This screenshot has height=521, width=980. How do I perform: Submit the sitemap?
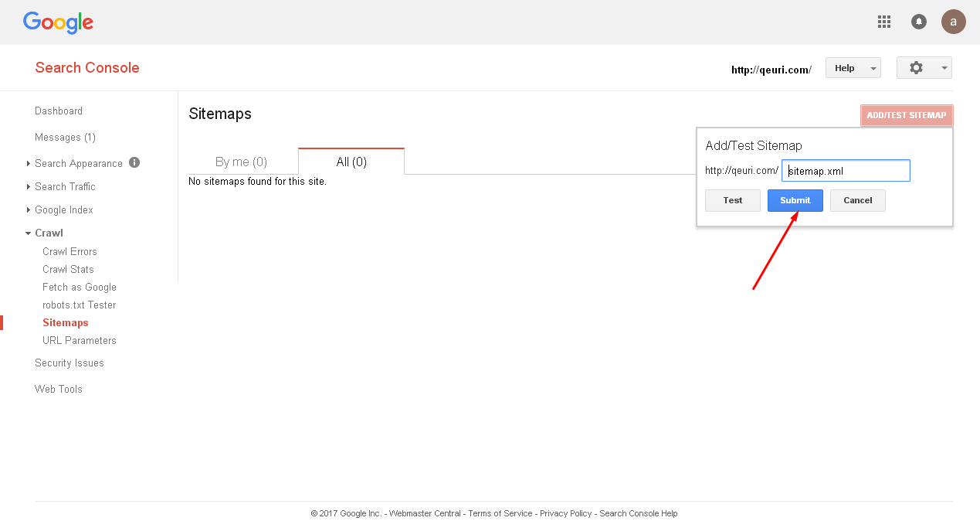pyautogui.click(x=795, y=200)
